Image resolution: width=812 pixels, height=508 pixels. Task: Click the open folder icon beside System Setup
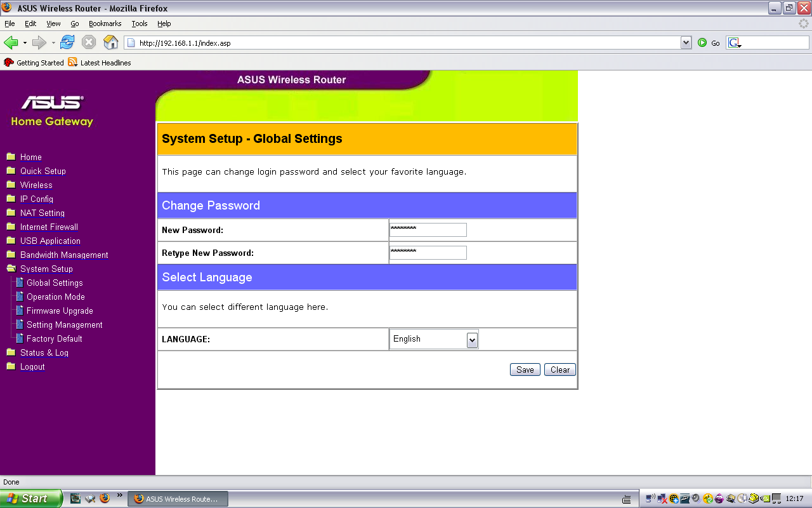[11, 269]
